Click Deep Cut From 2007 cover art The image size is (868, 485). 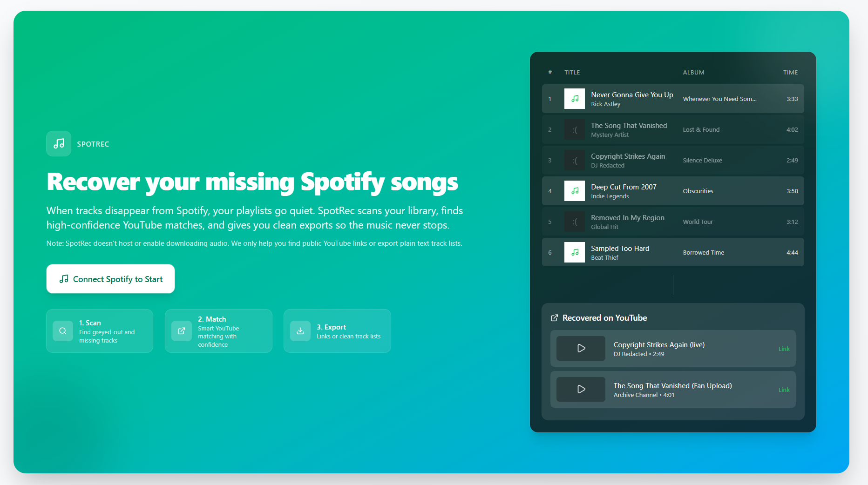click(575, 191)
